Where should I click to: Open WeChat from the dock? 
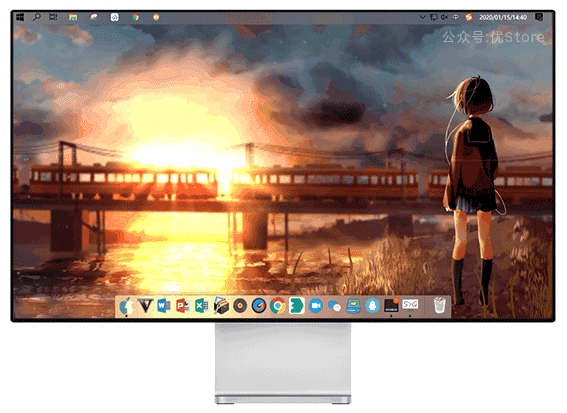click(x=334, y=306)
